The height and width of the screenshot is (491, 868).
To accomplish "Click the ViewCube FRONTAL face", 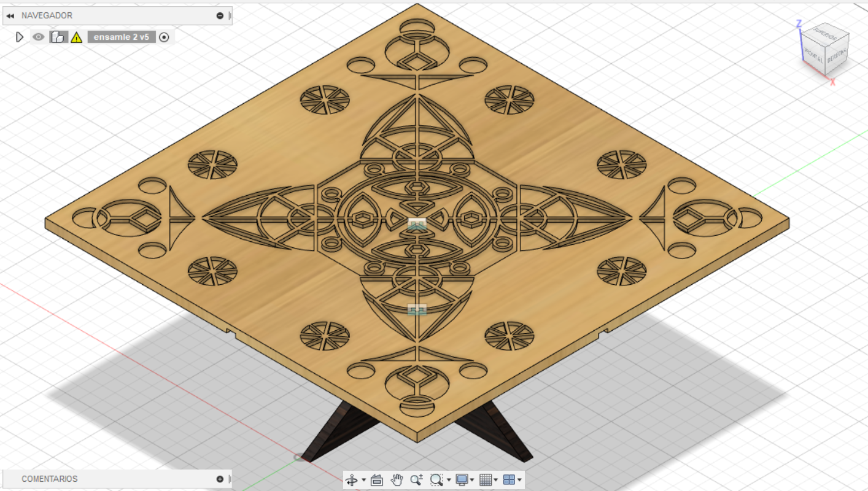I will pyautogui.click(x=813, y=55).
